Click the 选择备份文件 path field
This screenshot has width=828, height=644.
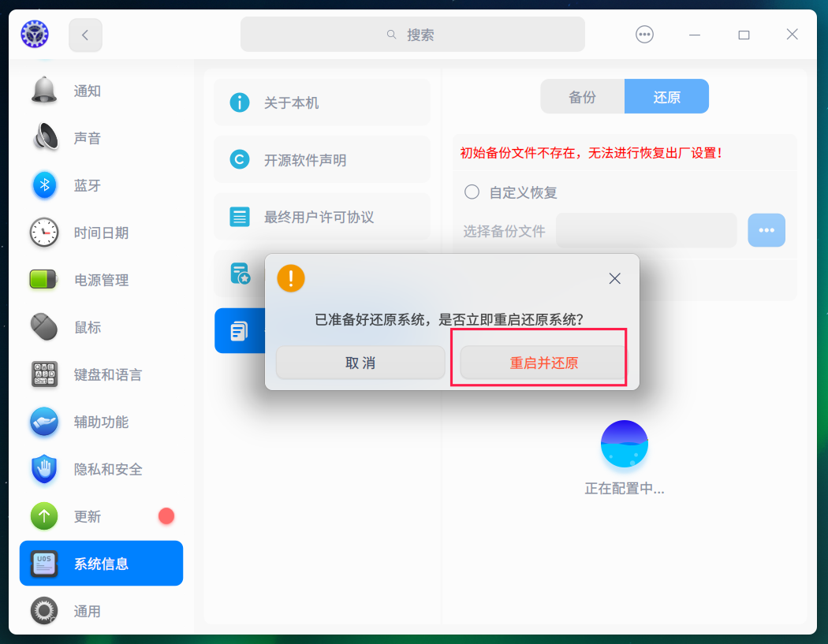(x=647, y=231)
